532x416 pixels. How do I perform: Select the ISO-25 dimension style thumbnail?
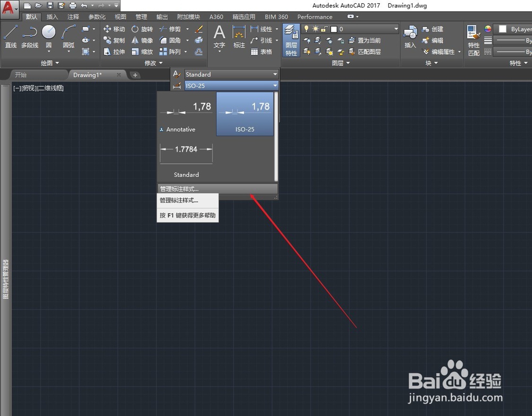pos(245,114)
